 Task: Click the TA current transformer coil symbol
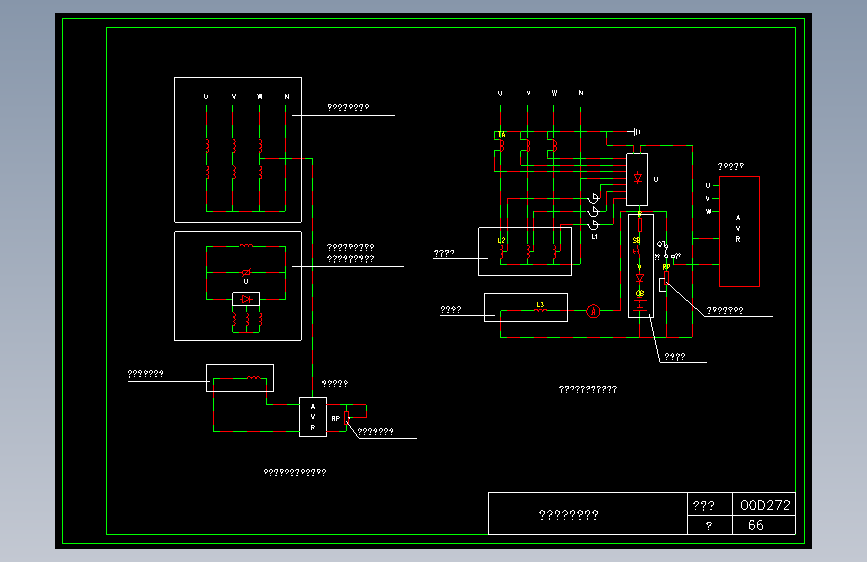501,145
